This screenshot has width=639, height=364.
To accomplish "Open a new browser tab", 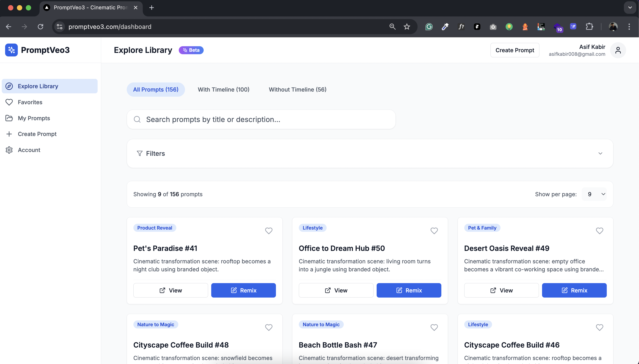I will pos(151,8).
